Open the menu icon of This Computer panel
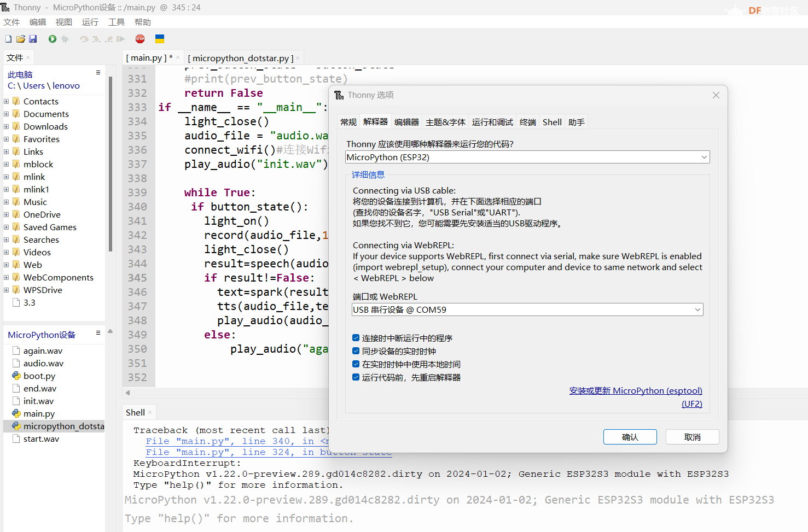The image size is (808, 532). 98,72
